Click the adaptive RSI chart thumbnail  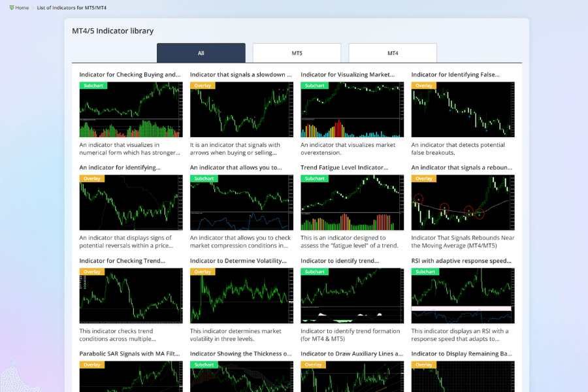coord(463,295)
